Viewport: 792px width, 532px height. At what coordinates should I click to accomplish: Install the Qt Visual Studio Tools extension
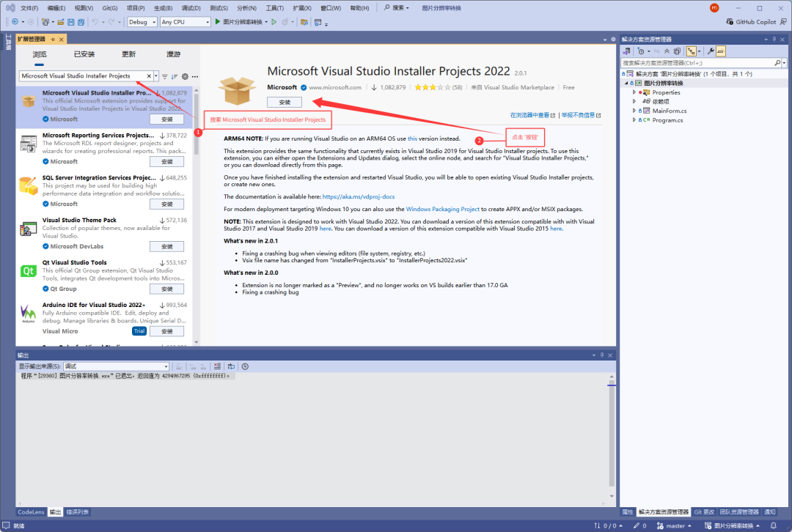[166, 289]
